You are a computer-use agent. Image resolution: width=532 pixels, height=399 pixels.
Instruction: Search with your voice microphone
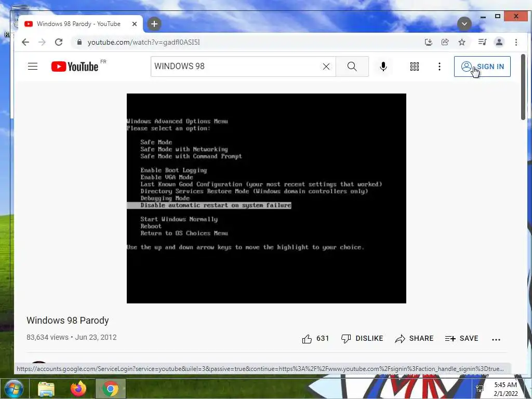383,66
